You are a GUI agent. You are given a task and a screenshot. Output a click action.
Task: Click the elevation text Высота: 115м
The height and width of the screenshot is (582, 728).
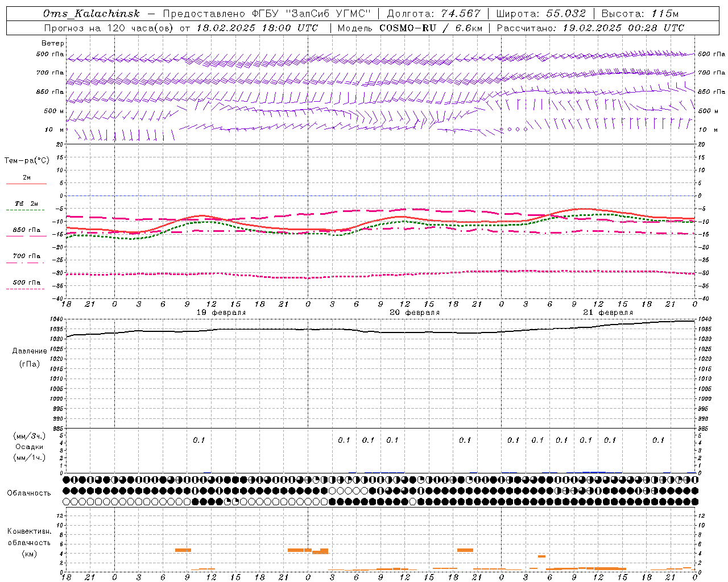(640, 14)
